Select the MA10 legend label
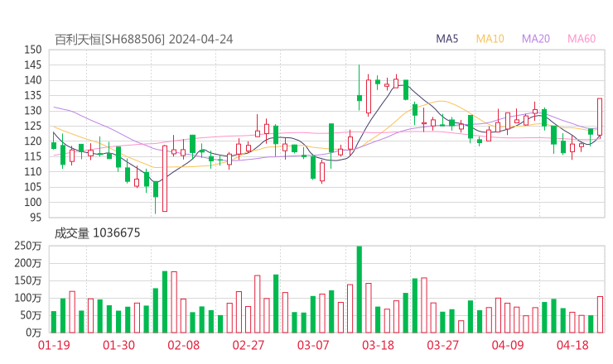 tap(490, 39)
